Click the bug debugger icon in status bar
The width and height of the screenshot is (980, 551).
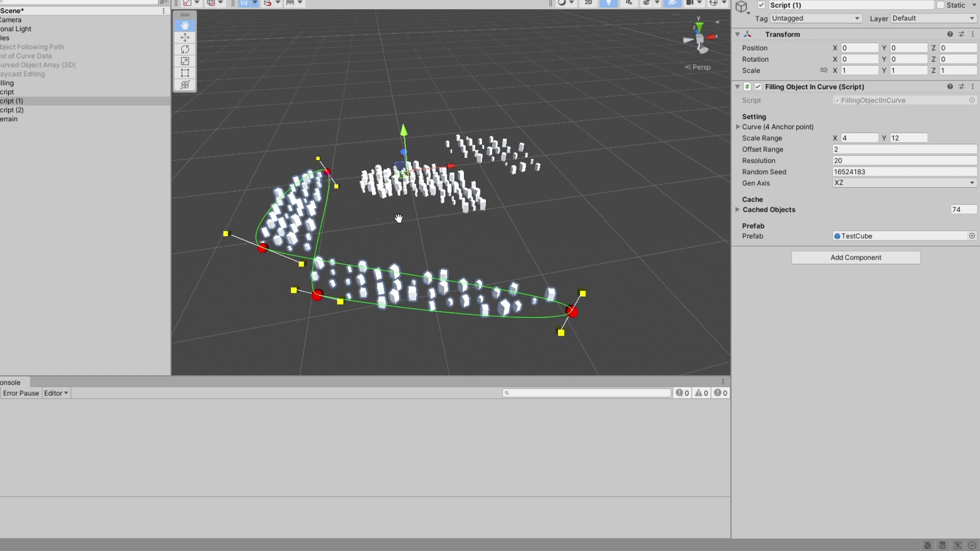coord(928,545)
